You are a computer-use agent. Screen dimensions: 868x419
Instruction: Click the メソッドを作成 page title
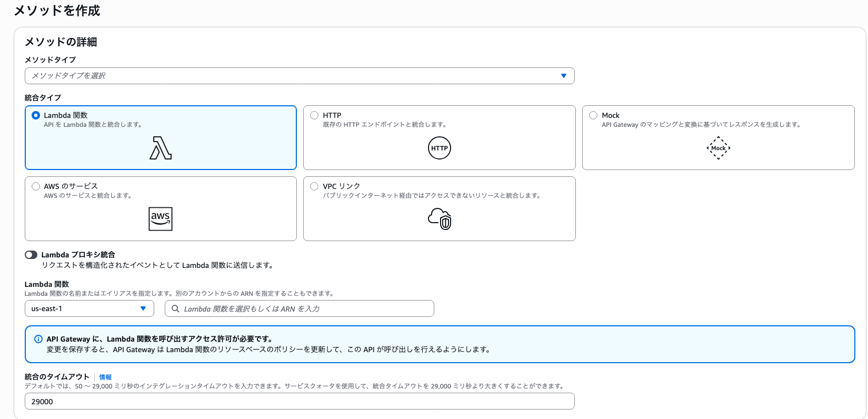coord(57,11)
